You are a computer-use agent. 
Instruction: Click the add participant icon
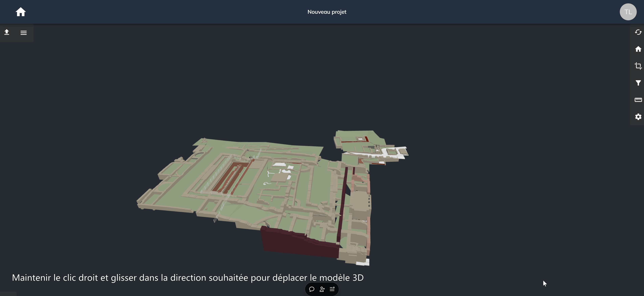pos(322,289)
